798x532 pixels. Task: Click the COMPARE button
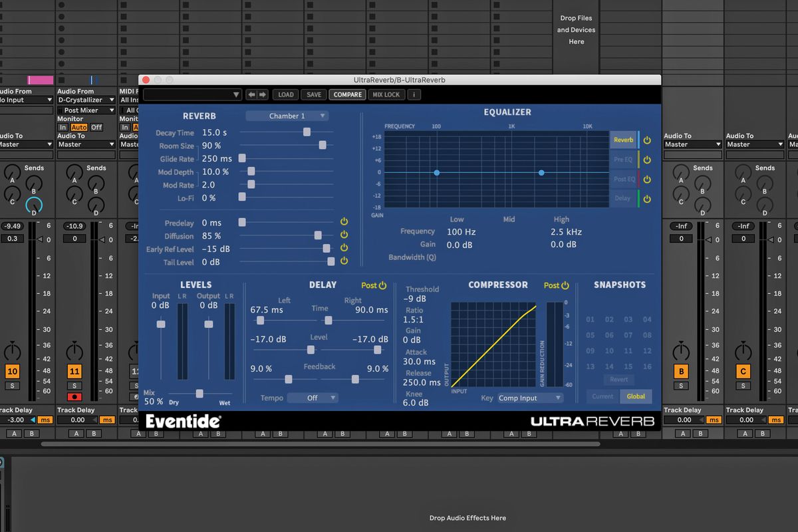347,94
